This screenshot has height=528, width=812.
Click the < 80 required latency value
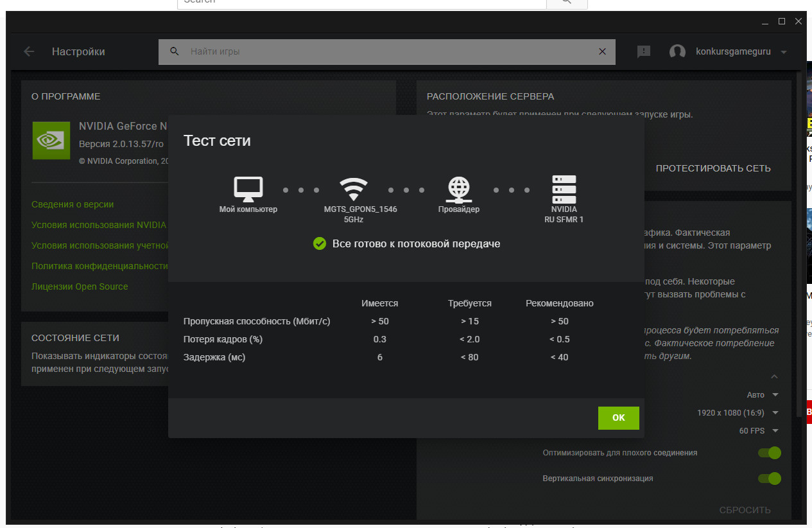470,357
